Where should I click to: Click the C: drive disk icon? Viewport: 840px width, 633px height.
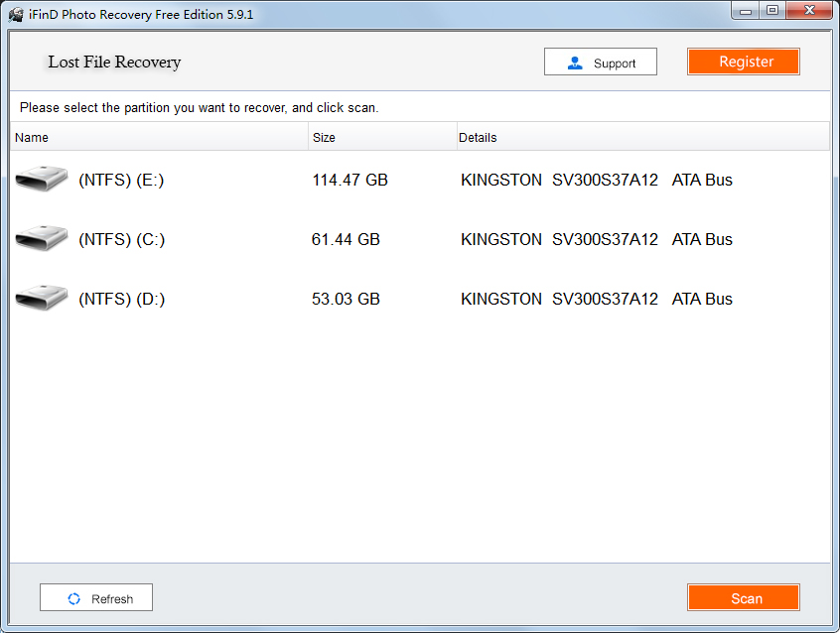[42, 239]
